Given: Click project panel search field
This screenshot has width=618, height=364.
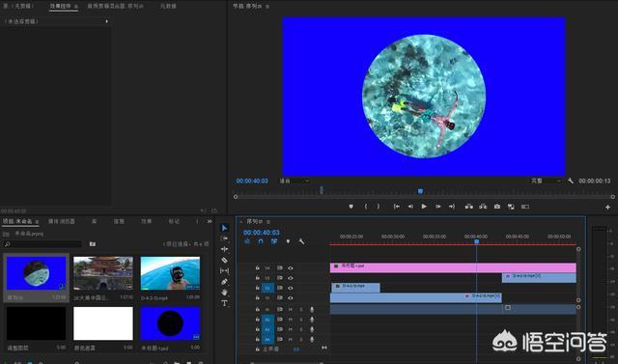Looking at the screenshot, I should (42, 244).
